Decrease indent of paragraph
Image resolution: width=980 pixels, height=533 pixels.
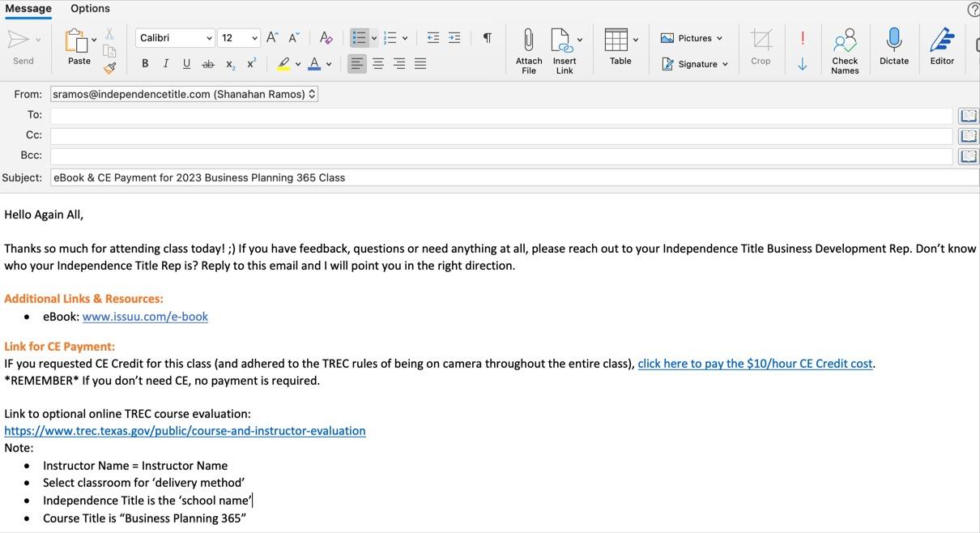(x=433, y=38)
